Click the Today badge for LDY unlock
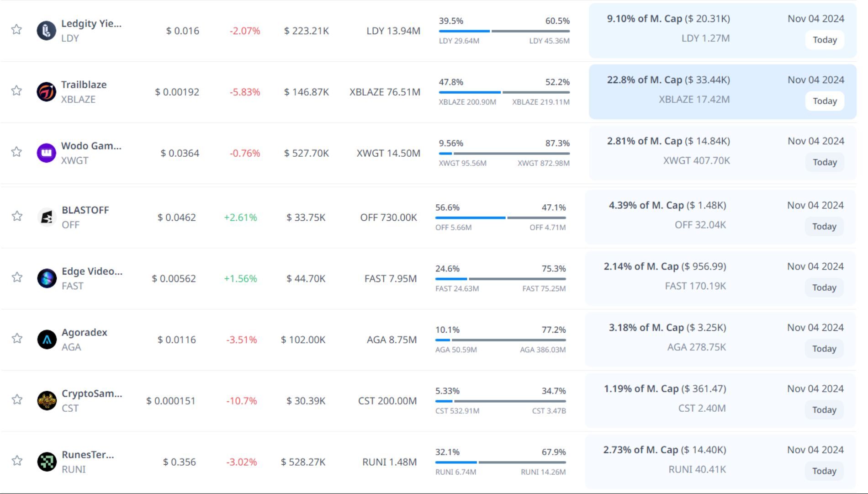The image size is (868, 494). (x=825, y=40)
